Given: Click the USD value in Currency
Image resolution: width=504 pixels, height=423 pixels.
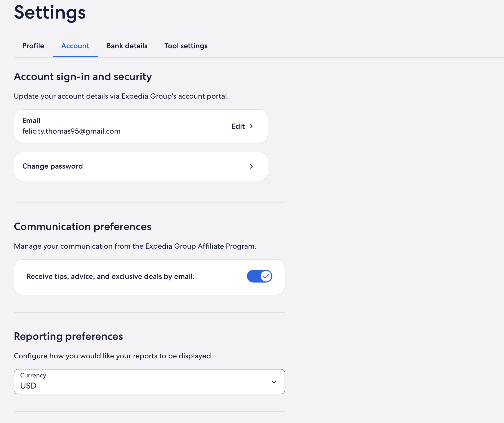Looking at the screenshot, I should tap(28, 386).
